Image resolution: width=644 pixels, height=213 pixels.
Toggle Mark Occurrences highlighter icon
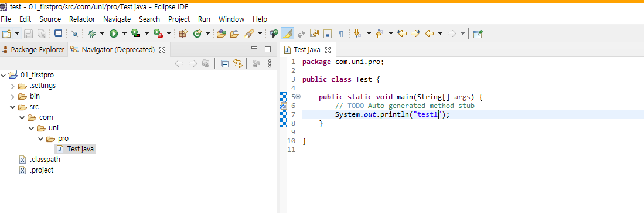pyautogui.click(x=287, y=33)
